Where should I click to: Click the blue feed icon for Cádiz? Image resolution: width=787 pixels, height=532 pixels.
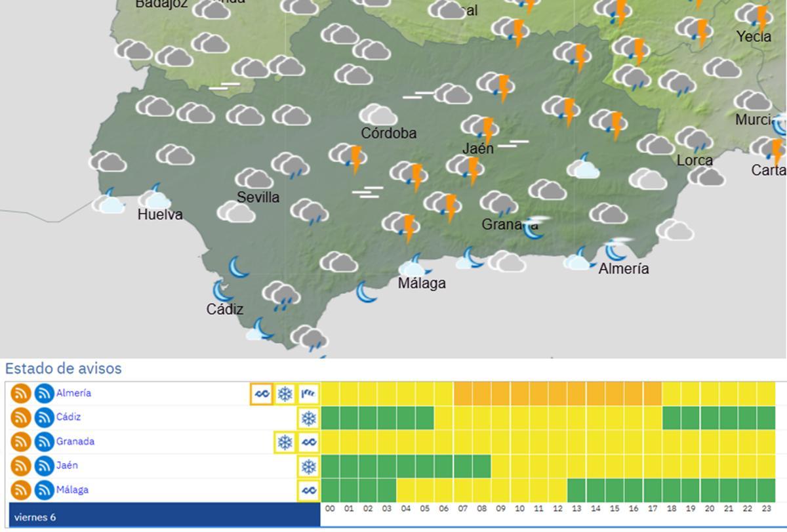(x=45, y=418)
